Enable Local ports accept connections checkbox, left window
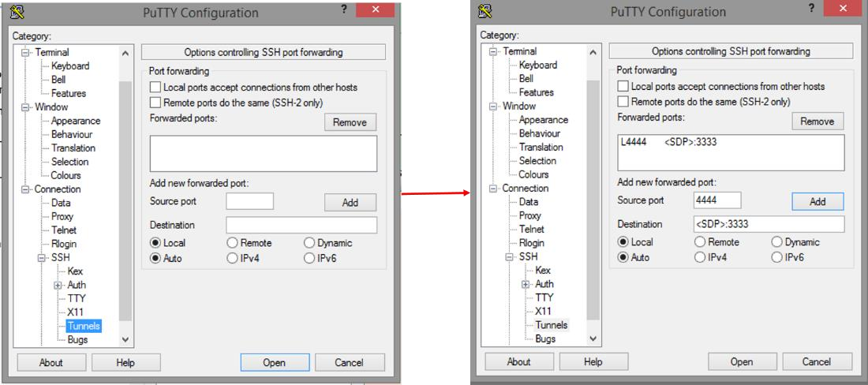Screen dimensions: 868x385 point(155,88)
